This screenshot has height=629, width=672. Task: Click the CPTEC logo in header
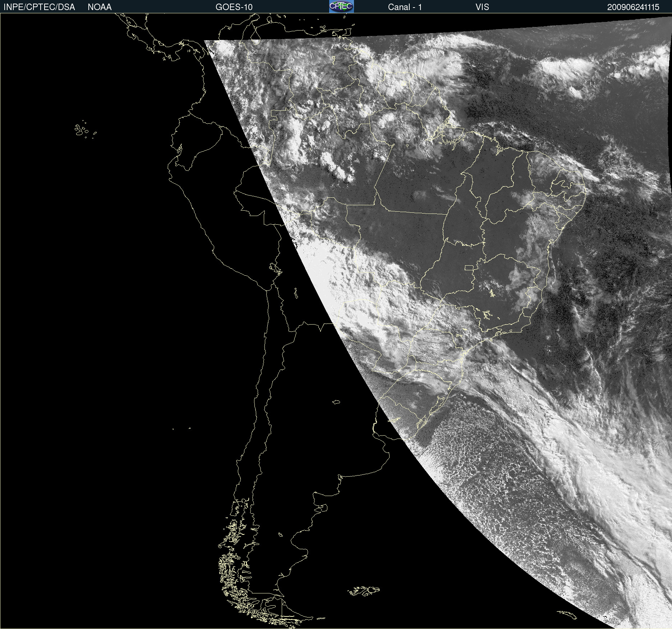point(341,6)
